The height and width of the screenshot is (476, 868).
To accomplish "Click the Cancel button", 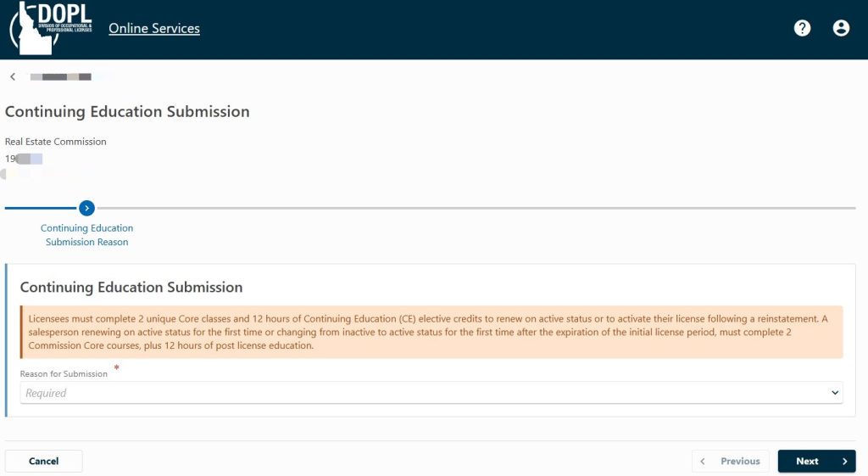I will coord(44,461).
